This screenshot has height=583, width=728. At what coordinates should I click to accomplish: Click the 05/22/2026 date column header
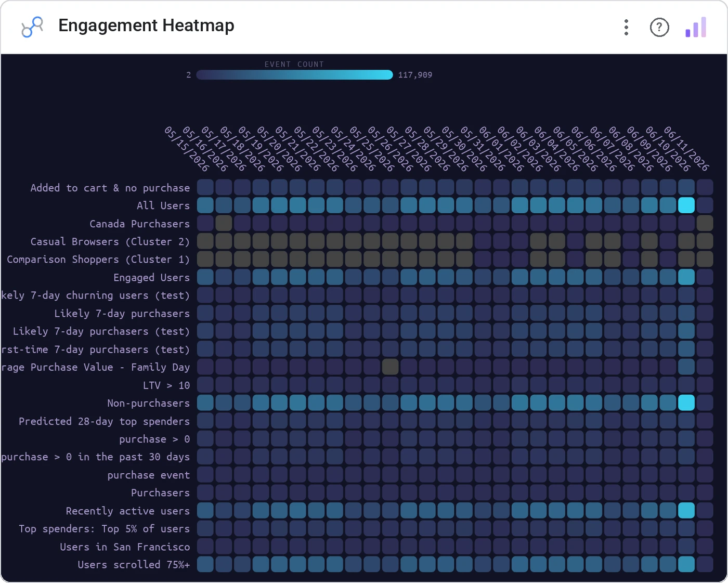316,149
